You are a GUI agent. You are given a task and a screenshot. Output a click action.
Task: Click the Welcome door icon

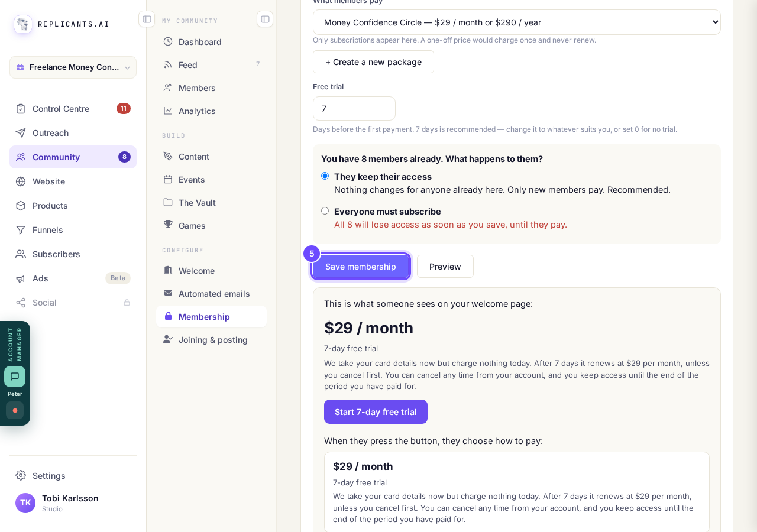(168, 270)
